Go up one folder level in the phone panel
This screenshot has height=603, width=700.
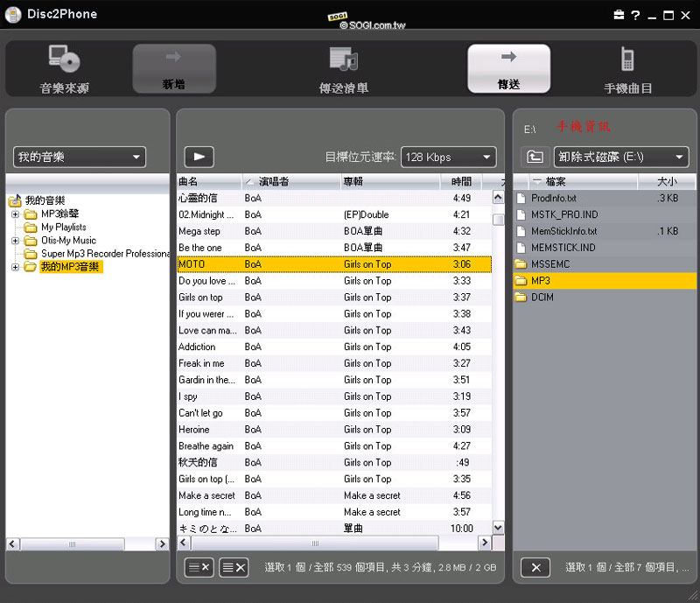click(x=535, y=157)
